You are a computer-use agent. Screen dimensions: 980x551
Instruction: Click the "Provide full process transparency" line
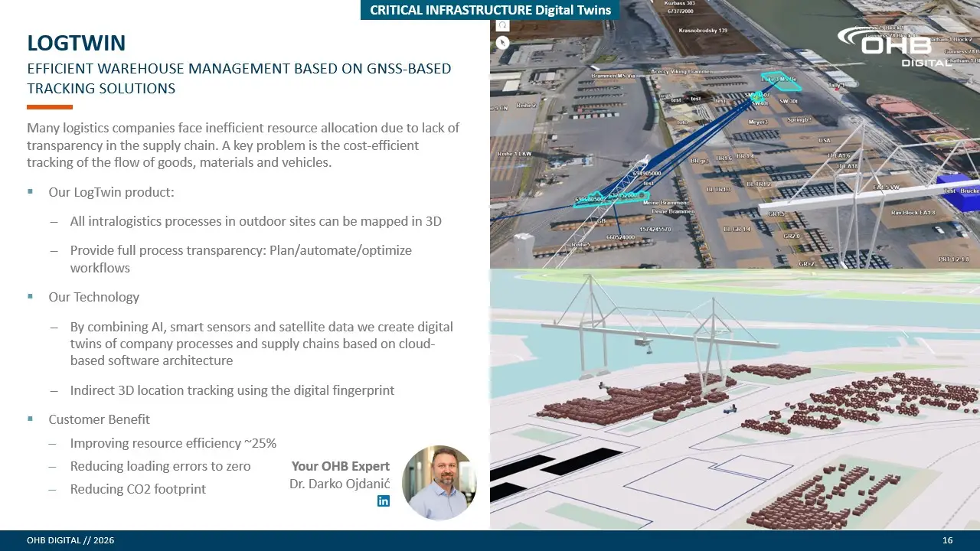pos(241,259)
